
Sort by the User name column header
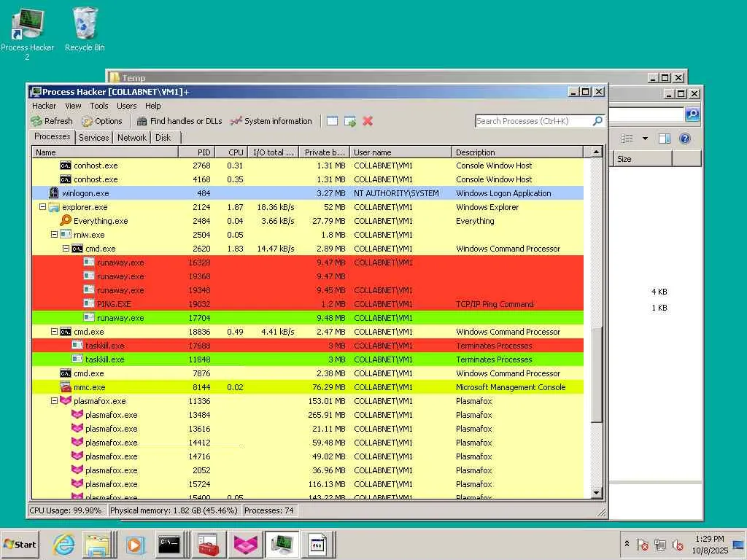tap(400, 152)
